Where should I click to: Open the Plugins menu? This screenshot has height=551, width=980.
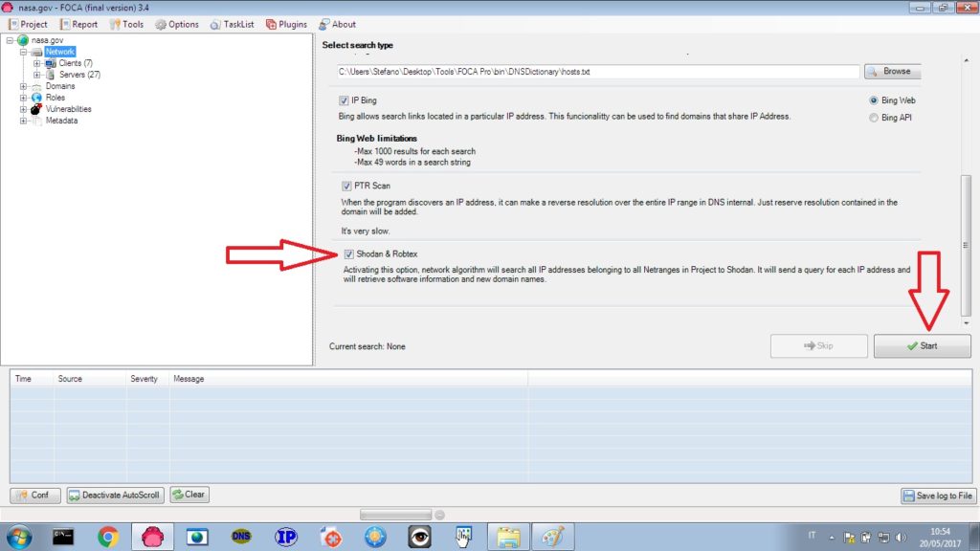pos(286,24)
